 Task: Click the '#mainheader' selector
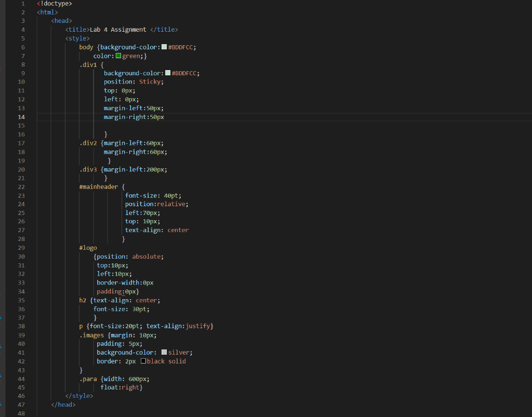(99, 187)
